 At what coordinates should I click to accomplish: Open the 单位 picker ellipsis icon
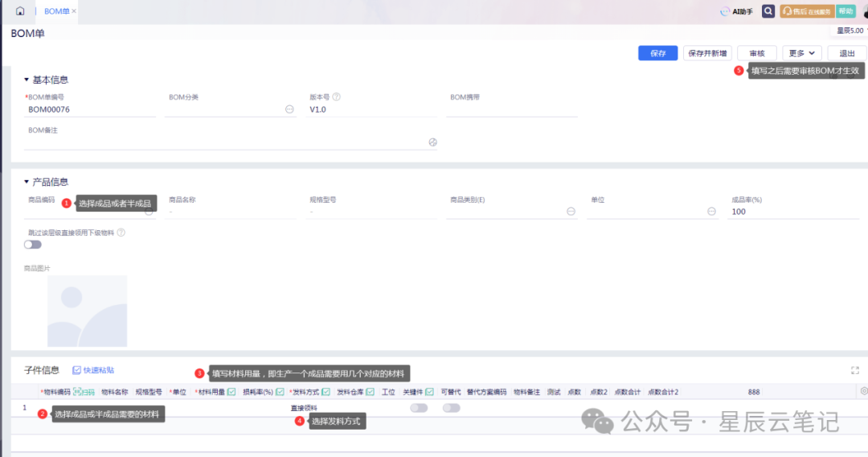(x=711, y=212)
